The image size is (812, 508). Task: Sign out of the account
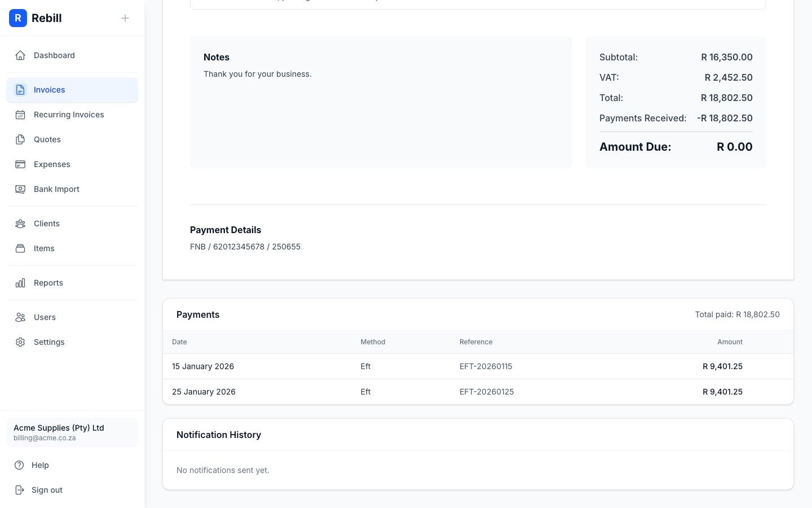(x=72, y=490)
